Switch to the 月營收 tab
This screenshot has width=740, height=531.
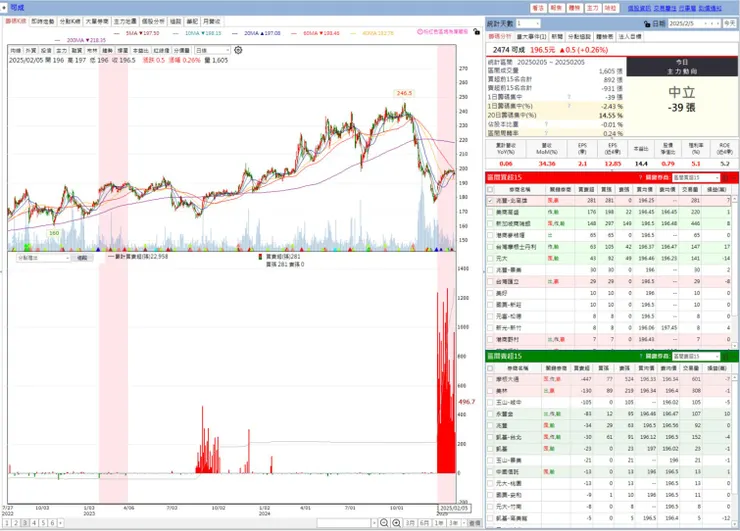211,21
